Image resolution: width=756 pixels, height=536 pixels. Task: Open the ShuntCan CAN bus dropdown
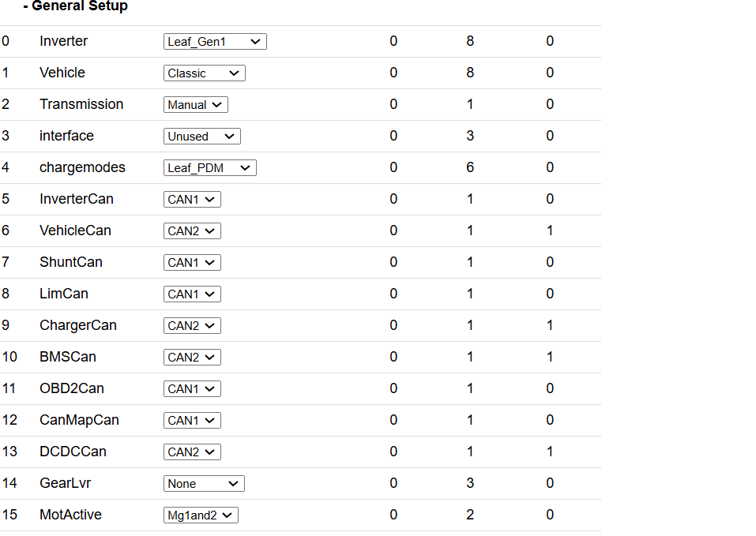(192, 263)
